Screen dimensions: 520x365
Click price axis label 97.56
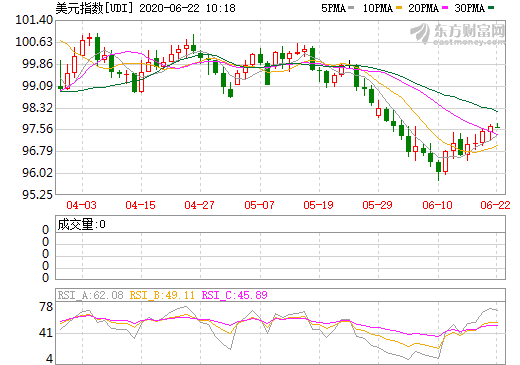(x=37, y=129)
